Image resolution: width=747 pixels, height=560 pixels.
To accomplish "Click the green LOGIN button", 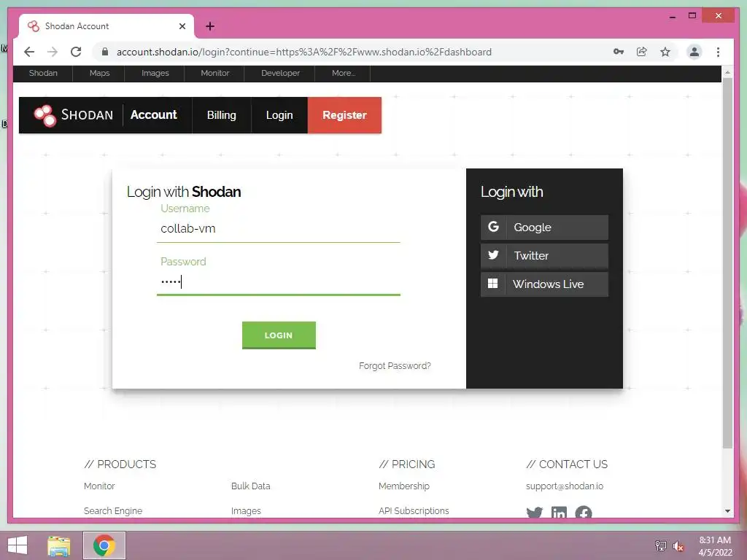I will pos(279,335).
